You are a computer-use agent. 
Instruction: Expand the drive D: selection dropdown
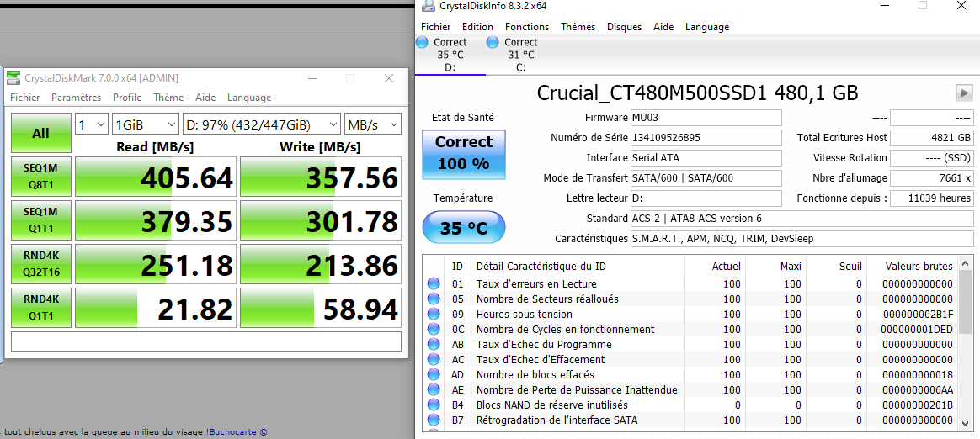[261, 124]
